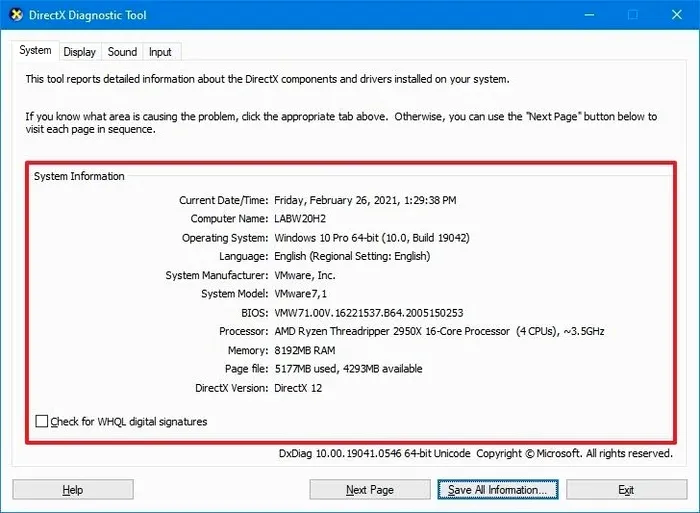Click the DxDiag 10.00.19041.0546 version text
700x513 pixels.
[x=375, y=454]
